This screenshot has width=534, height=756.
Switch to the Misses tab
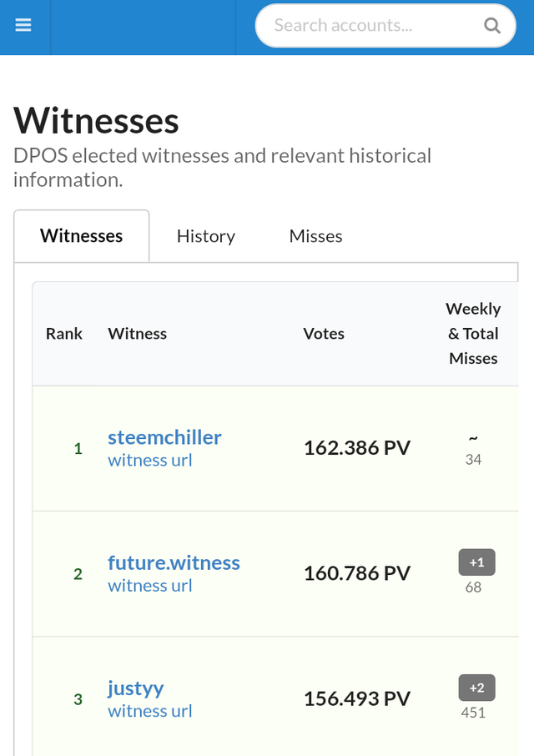315,236
